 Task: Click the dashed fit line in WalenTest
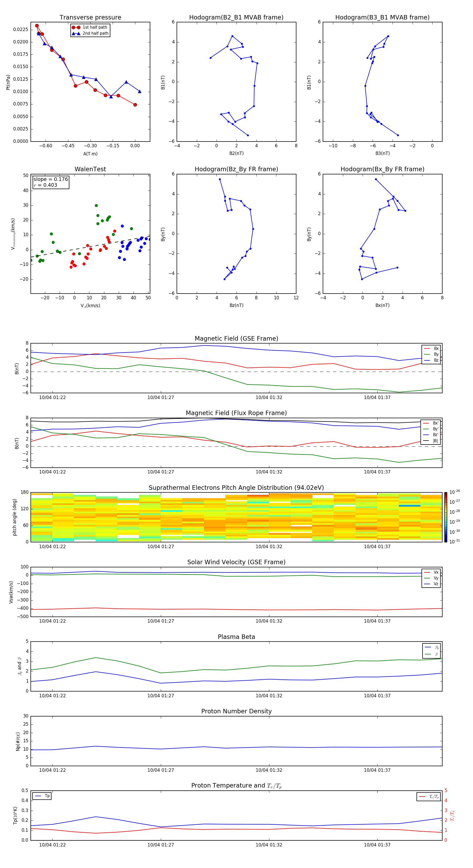tap(90, 246)
